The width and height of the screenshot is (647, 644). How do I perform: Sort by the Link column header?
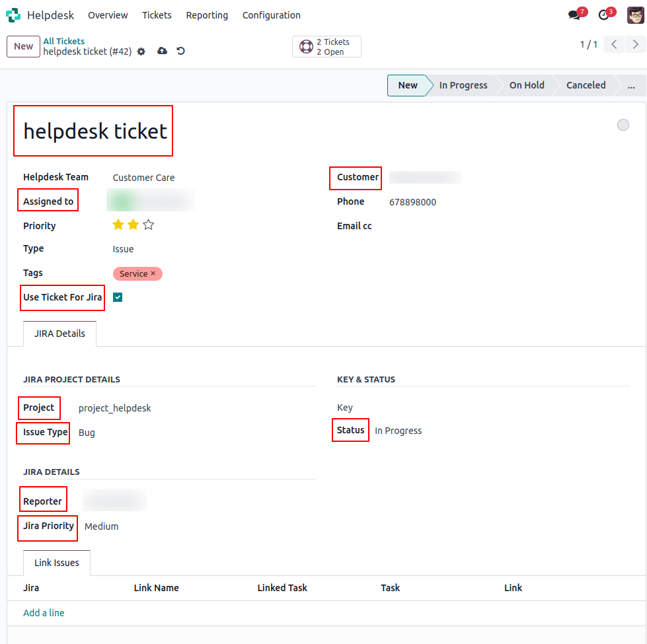(x=513, y=588)
